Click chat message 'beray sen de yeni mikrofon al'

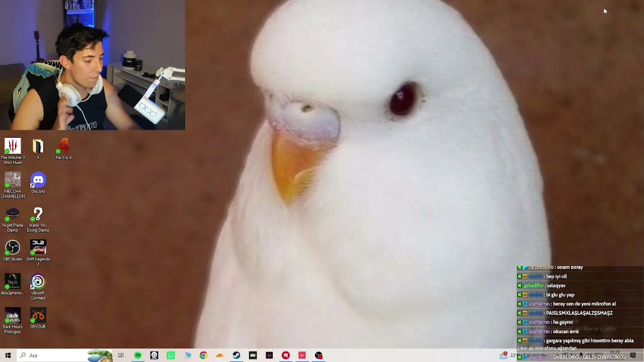584,304
